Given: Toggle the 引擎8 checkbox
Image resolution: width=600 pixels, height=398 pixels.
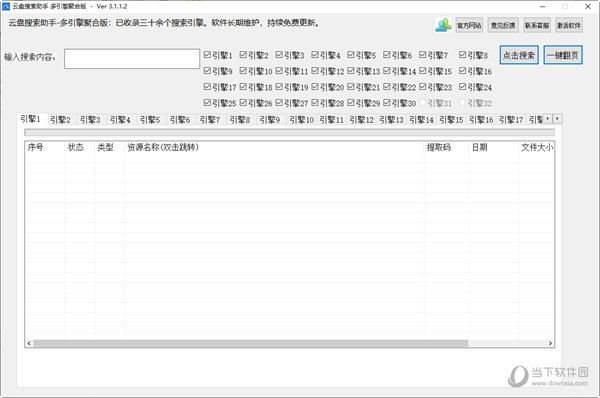Looking at the screenshot, I should [463, 55].
